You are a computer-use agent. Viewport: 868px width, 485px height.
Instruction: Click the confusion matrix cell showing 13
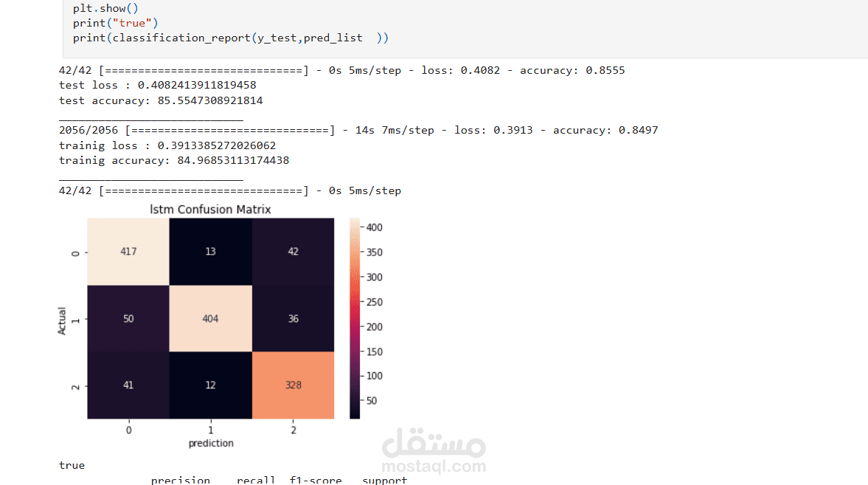(x=210, y=252)
